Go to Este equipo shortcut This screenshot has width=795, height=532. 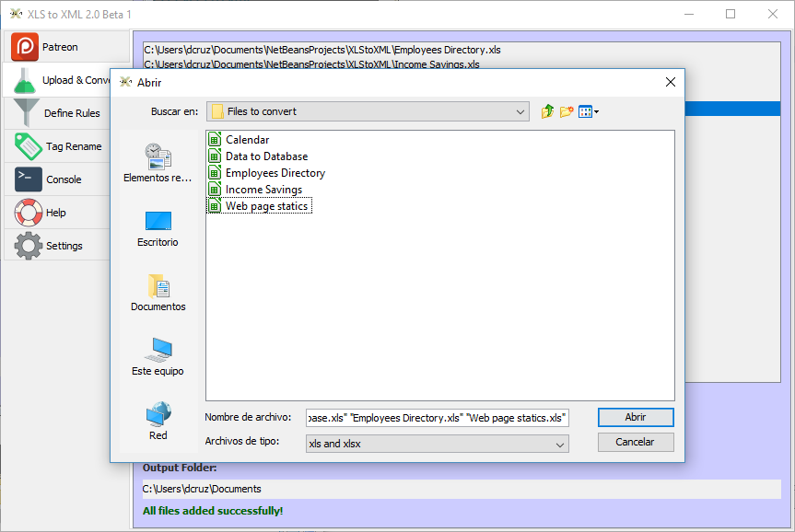pos(158,357)
